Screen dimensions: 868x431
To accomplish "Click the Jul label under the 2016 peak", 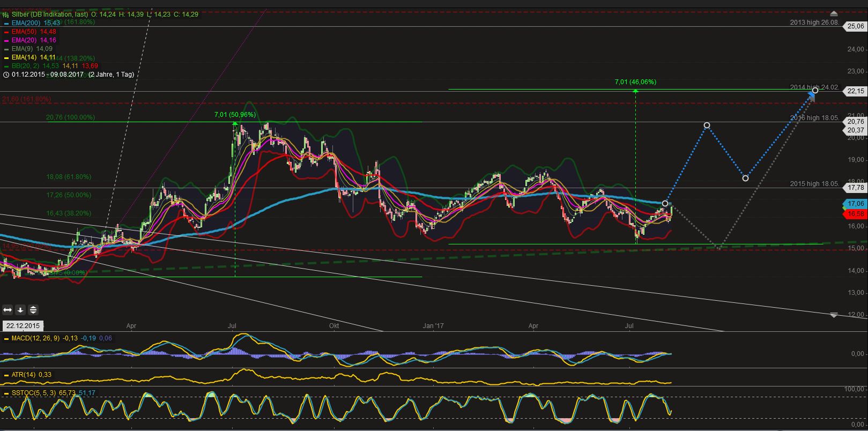I will [232, 325].
